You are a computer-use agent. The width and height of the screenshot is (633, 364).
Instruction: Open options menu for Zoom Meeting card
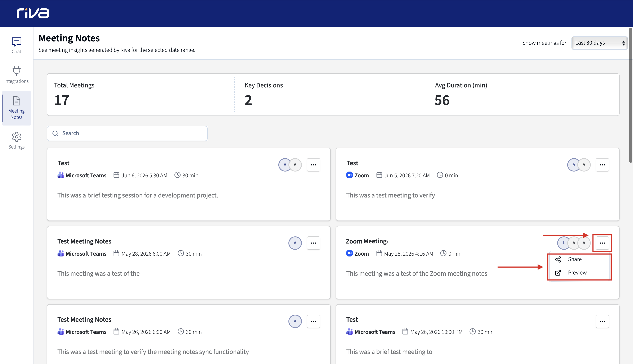tap(602, 243)
